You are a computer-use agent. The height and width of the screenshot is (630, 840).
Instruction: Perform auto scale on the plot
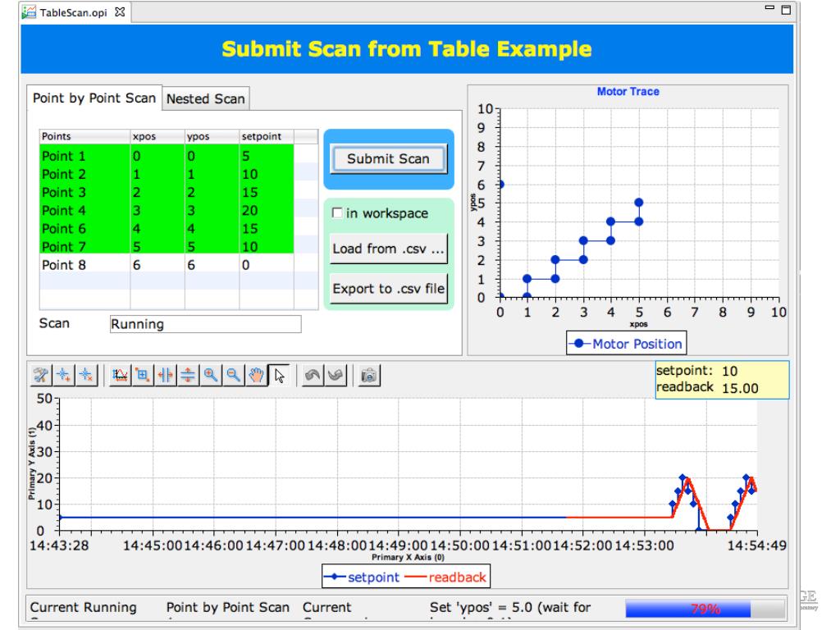tap(120, 375)
